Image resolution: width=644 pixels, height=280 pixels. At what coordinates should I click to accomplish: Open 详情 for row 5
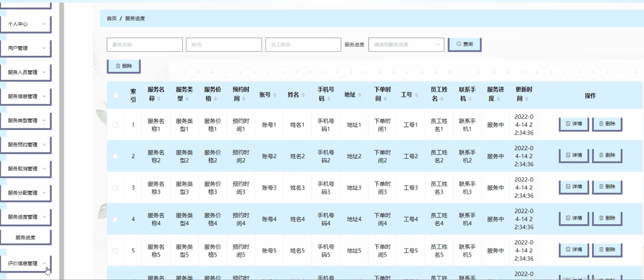574,250
